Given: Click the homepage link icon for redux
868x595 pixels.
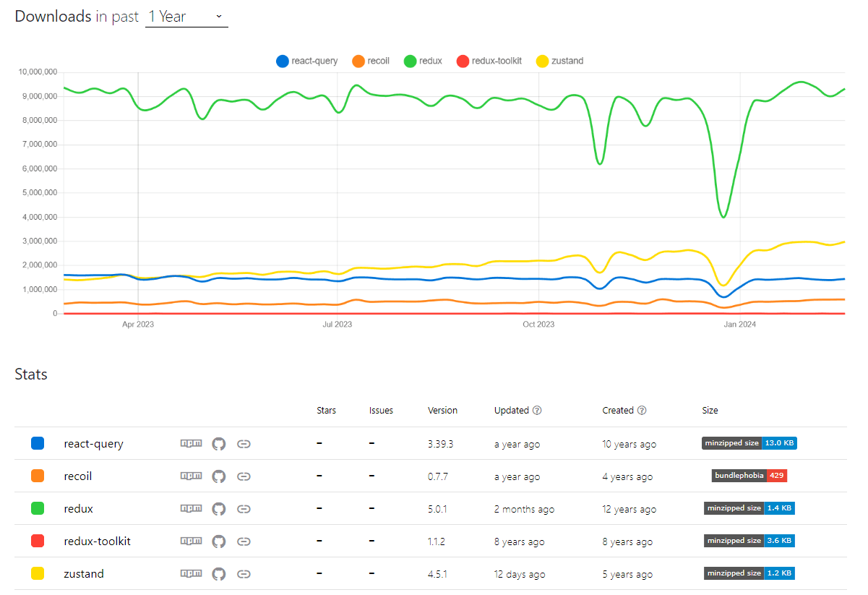Looking at the screenshot, I should tap(244, 509).
